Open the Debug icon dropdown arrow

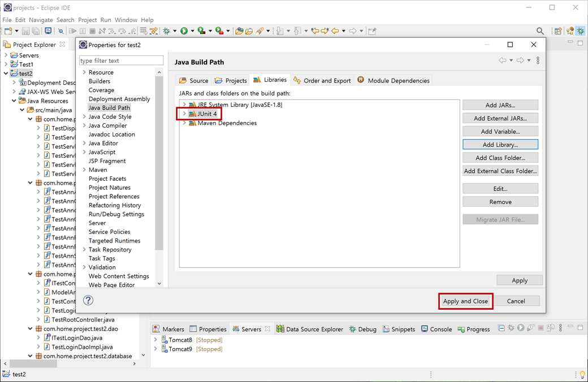click(175, 31)
